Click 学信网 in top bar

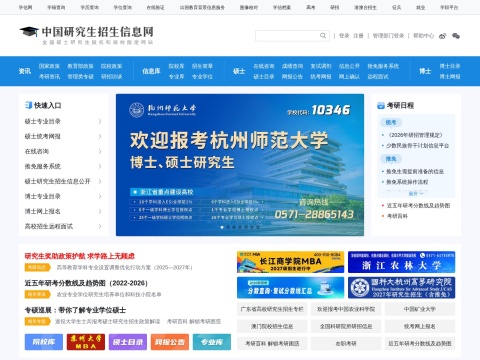25,7
